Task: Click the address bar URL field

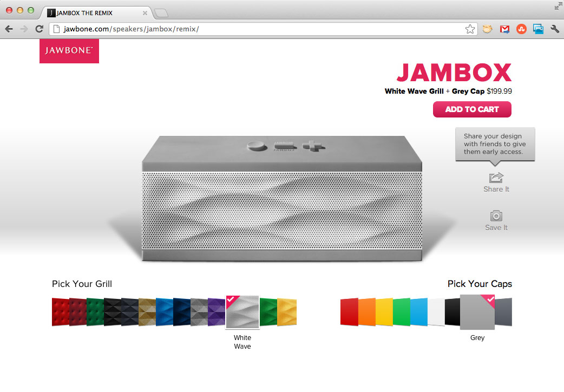Action: 259,29
